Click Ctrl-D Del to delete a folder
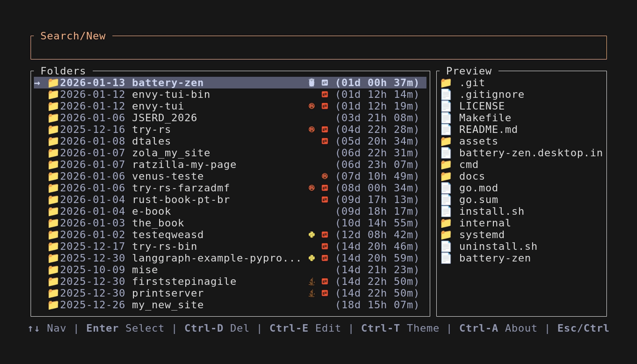This screenshot has width=637, height=364. [217, 328]
